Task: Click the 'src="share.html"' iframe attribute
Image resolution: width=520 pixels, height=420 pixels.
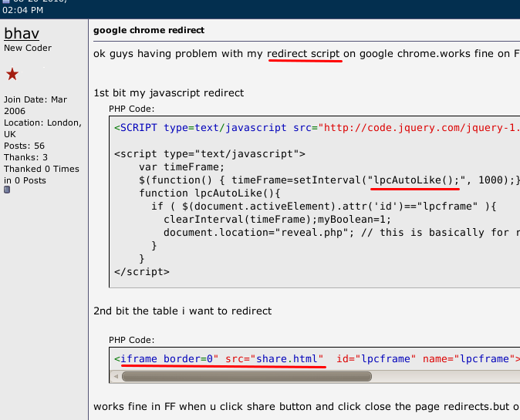Action: click(274, 359)
